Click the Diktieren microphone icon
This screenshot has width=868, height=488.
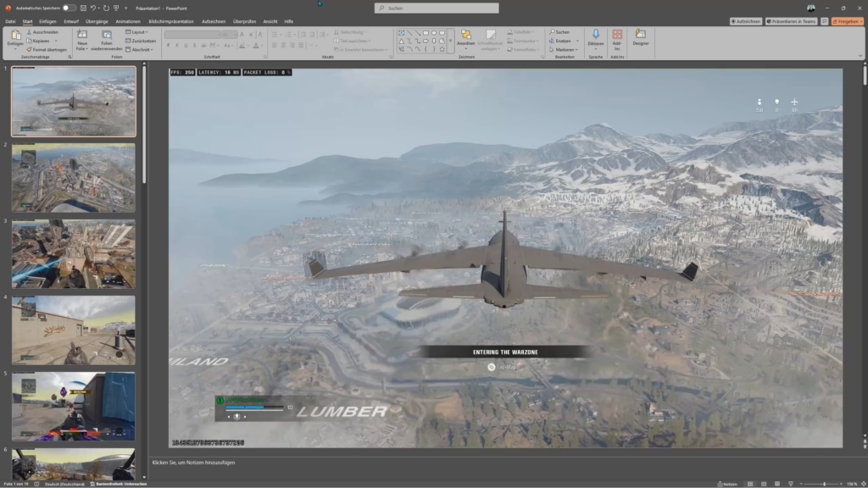click(596, 34)
